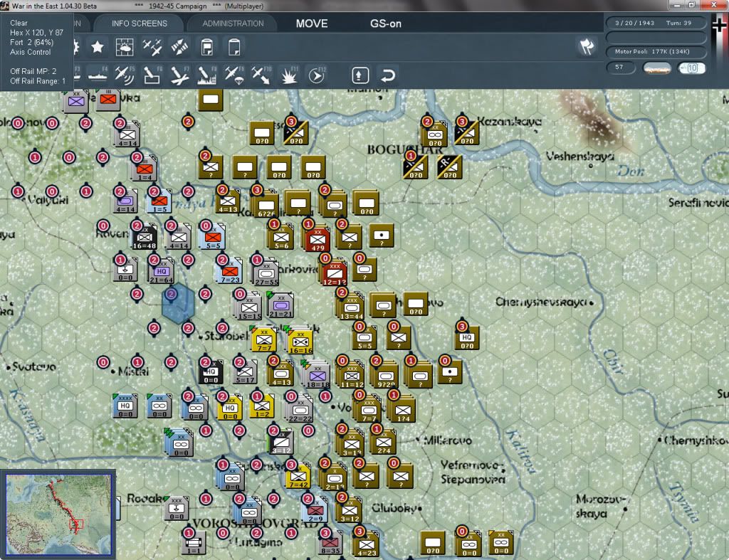Click the BOGUCHAR city label

404,149
